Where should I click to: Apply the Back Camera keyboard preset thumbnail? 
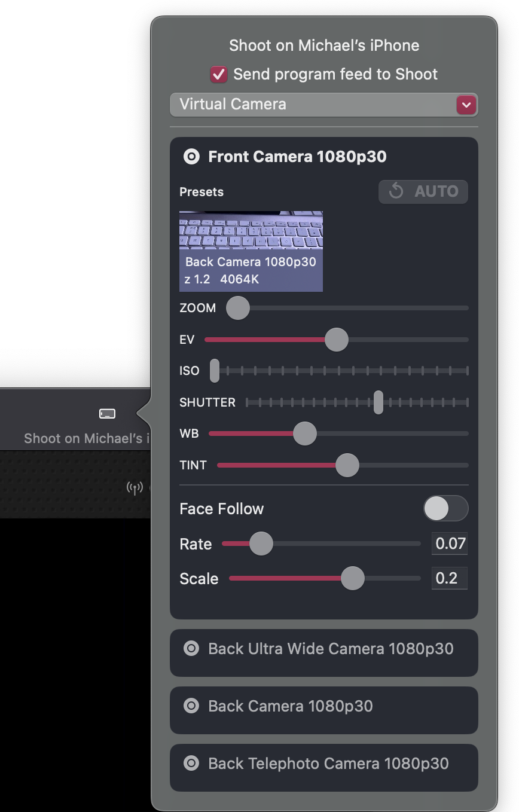[251, 251]
